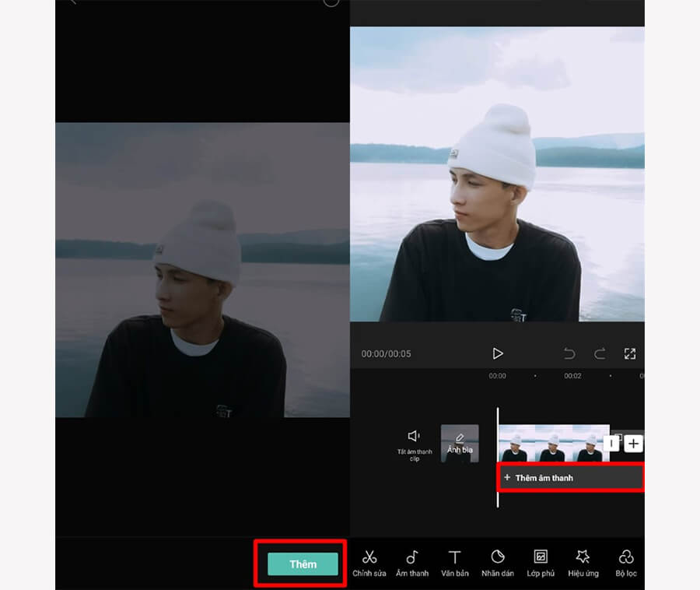Select the Văn bản text tool
This screenshot has height=590, width=700.
(455, 562)
